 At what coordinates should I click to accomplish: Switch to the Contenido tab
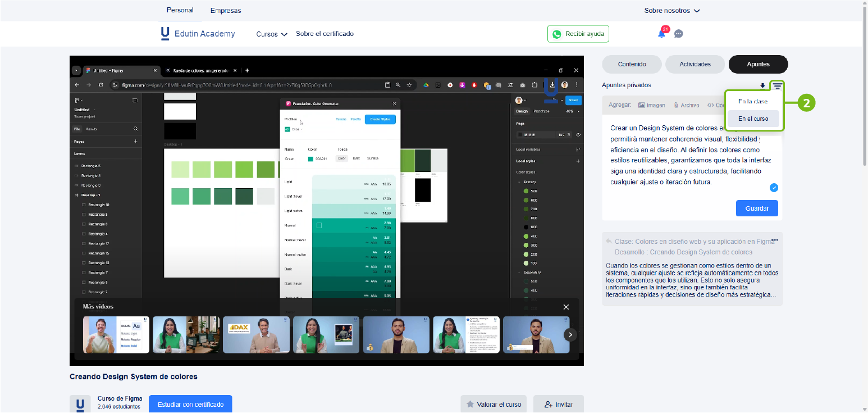632,64
